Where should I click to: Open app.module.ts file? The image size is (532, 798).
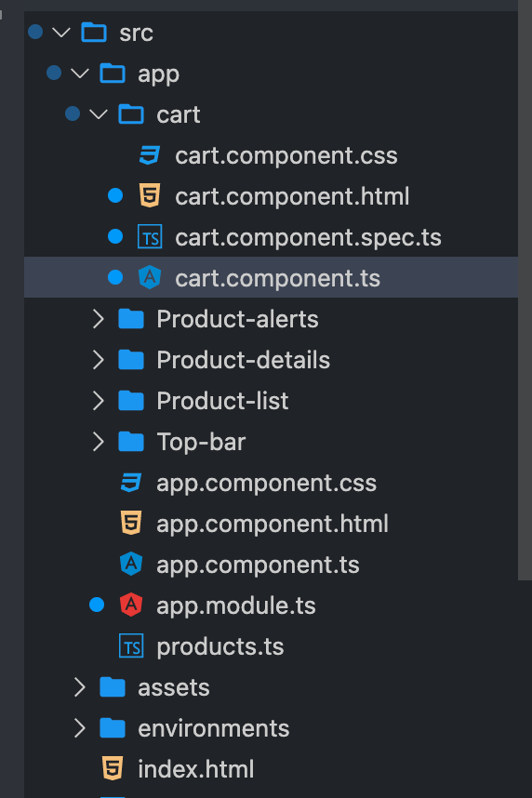235,606
